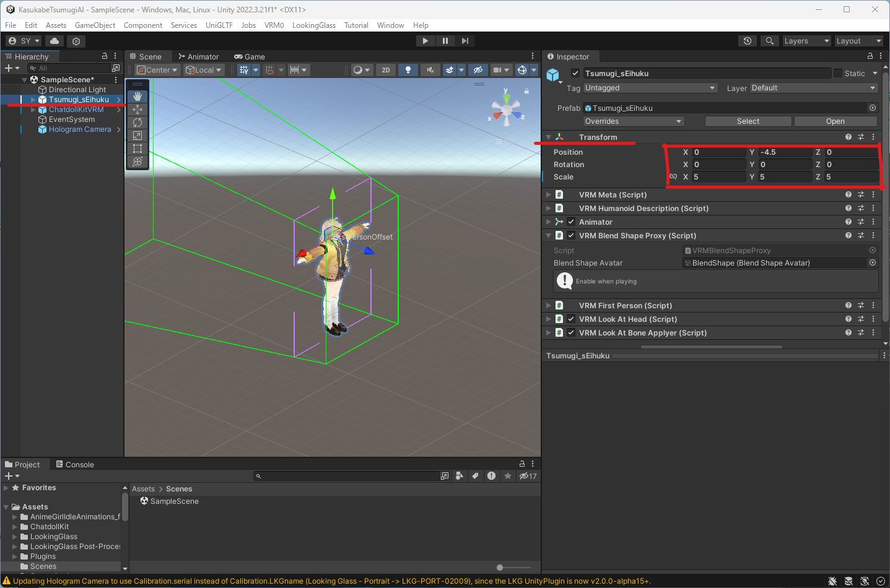Viewport: 890px width, 588px height.
Task: Toggle scene audio mute icon
Action: pyautogui.click(x=430, y=70)
